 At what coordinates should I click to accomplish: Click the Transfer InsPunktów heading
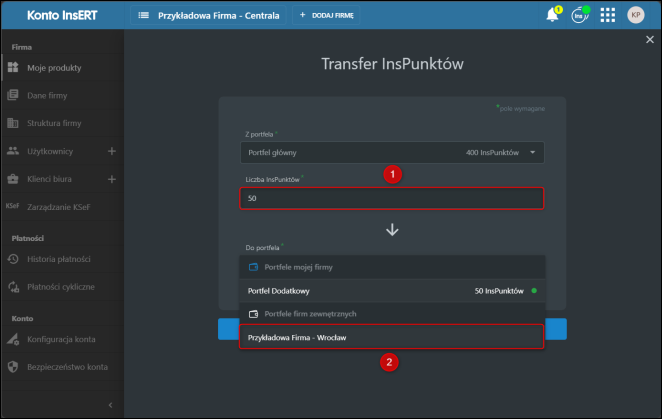(x=393, y=64)
